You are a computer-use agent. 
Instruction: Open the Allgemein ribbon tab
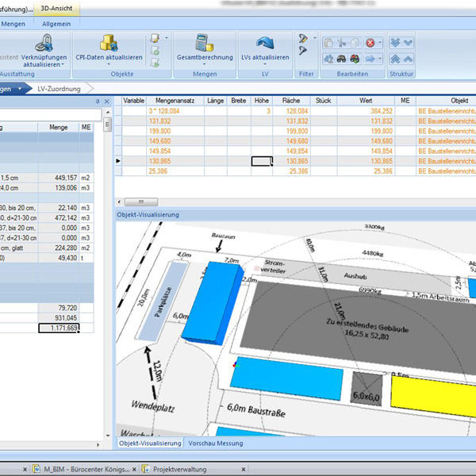[x=56, y=24]
